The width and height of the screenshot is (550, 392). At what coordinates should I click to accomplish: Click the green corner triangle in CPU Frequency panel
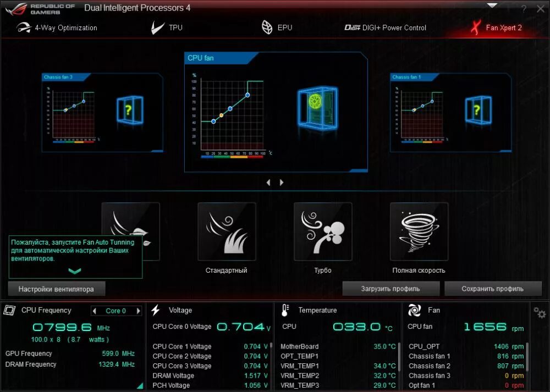click(140, 386)
